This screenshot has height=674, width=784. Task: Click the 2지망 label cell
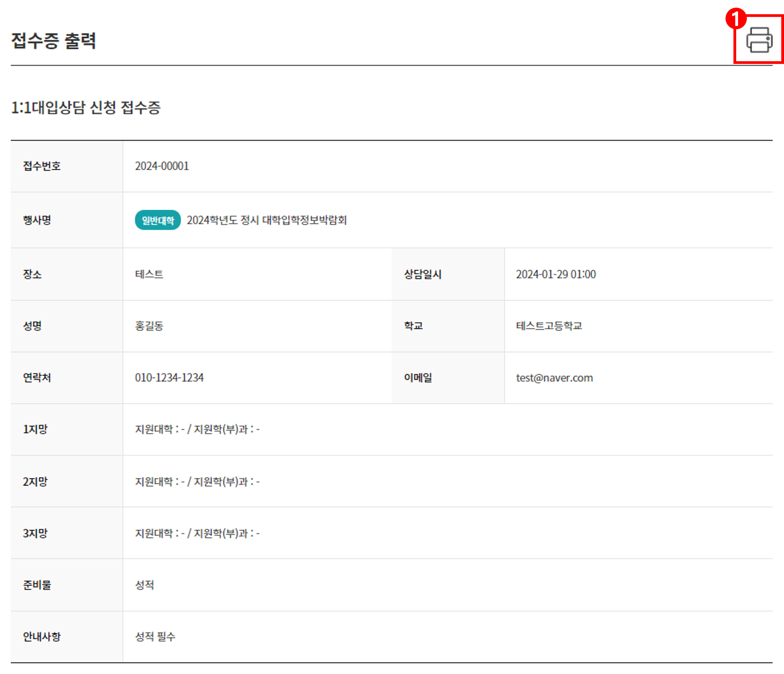coord(67,481)
